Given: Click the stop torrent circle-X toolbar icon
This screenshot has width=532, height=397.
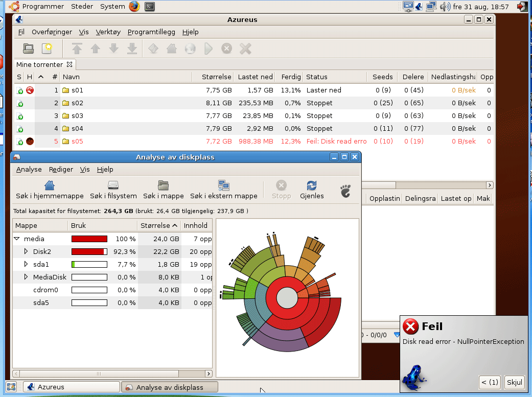Looking at the screenshot, I should pyautogui.click(x=226, y=49).
